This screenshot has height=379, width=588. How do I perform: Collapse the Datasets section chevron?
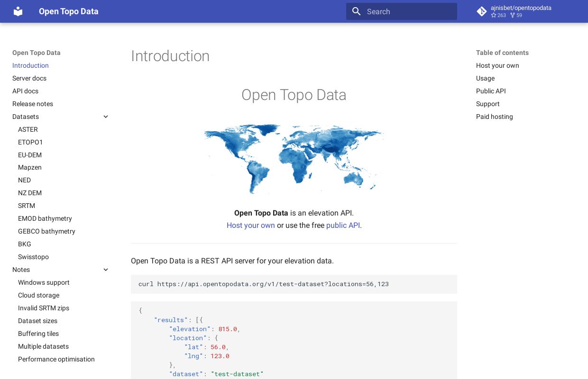(x=106, y=117)
